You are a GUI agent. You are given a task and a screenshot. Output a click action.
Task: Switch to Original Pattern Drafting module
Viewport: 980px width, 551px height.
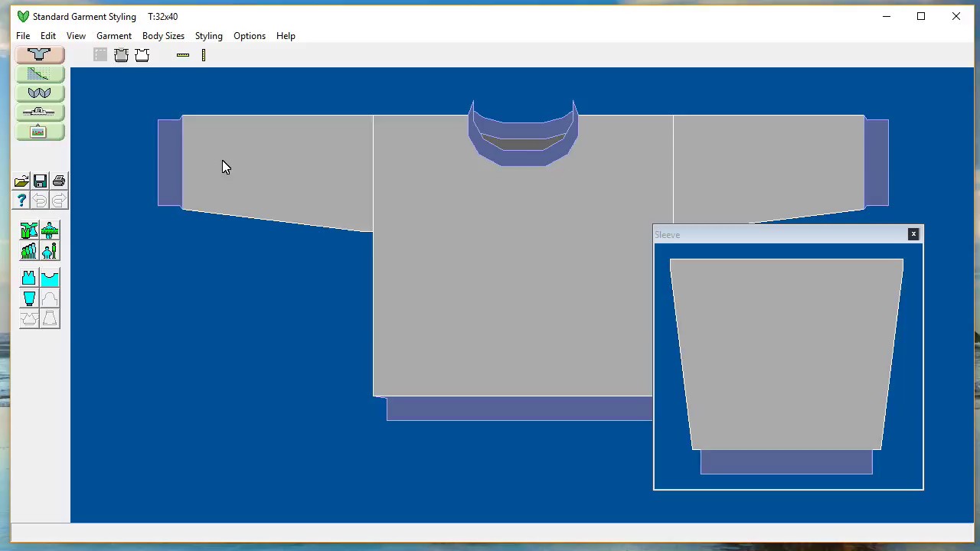coord(40,74)
